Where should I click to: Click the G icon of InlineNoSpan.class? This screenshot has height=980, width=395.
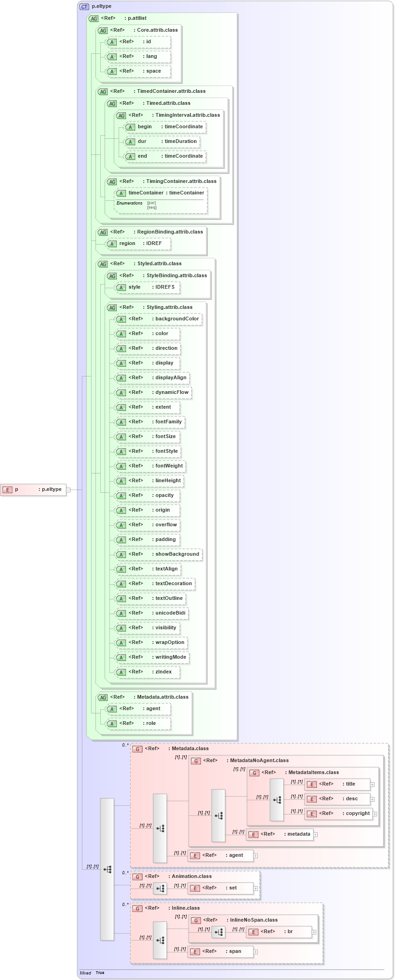click(x=195, y=920)
